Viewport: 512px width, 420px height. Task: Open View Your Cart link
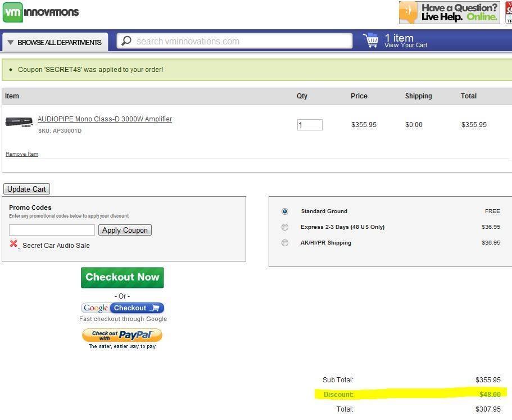[406, 45]
